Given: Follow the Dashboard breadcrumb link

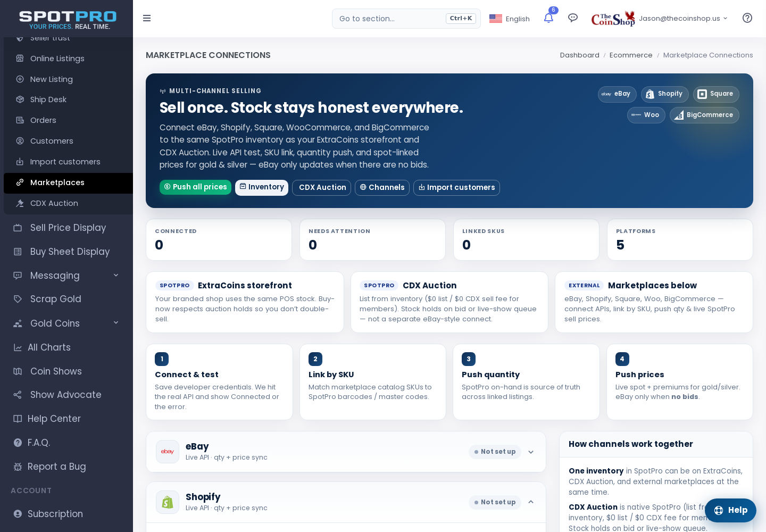Looking at the screenshot, I should click(579, 55).
